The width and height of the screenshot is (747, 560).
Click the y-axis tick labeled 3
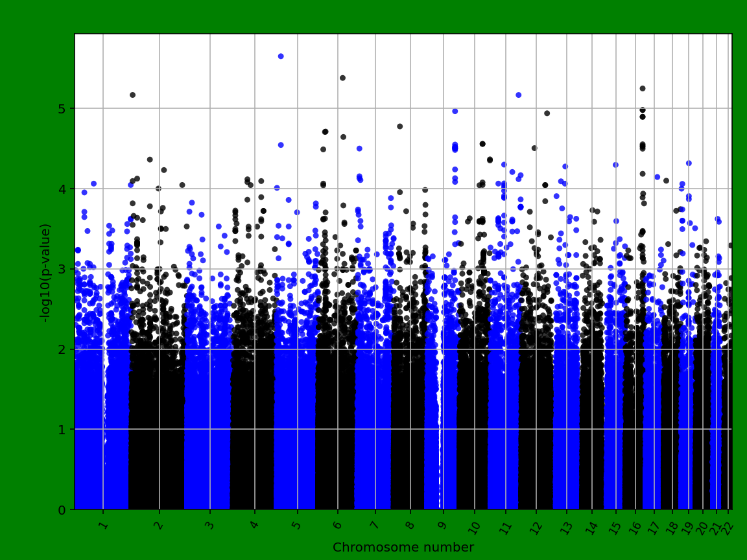[61, 269]
